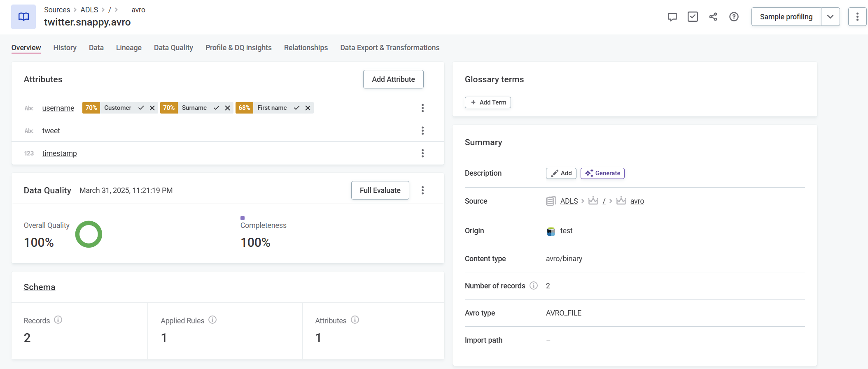The height and width of the screenshot is (369, 868).
Task: Open the comments icon in header
Action: (672, 17)
